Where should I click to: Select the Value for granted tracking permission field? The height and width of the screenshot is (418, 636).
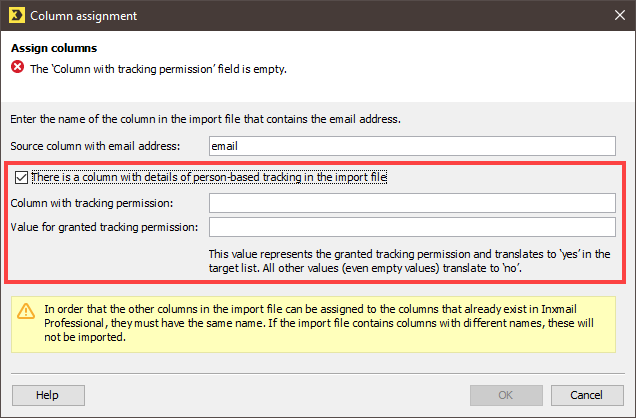point(412,227)
